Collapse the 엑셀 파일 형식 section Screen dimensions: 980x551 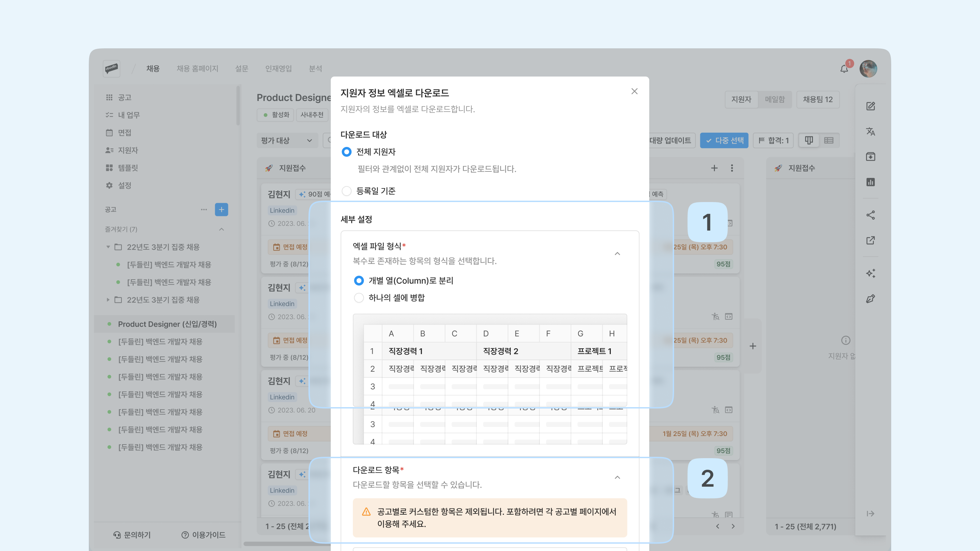click(618, 254)
